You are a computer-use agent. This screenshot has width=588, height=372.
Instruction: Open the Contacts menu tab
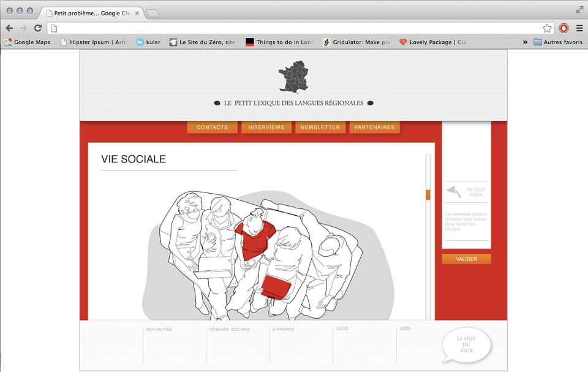coord(213,127)
